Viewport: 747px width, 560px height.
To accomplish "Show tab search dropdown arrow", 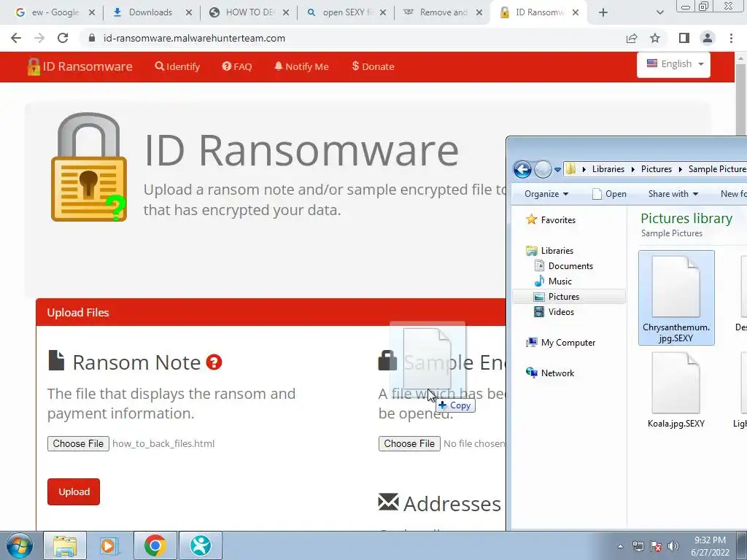I will (659, 12).
